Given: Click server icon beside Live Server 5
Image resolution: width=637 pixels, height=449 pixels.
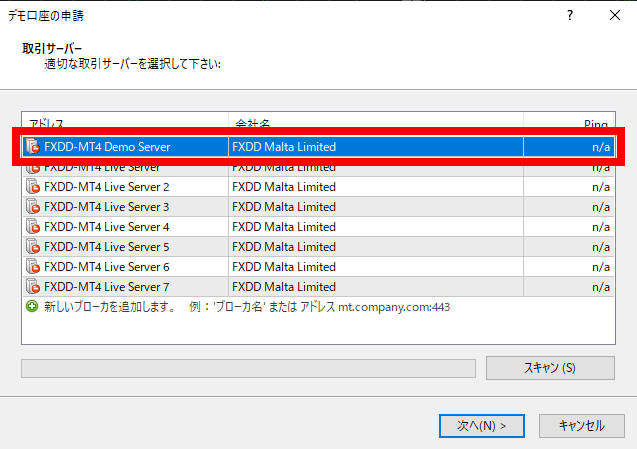Looking at the screenshot, I should 33,247.
